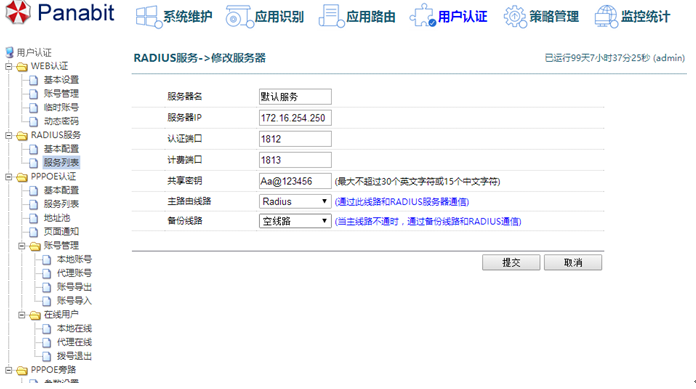This screenshot has height=389, width=696.
Task: Open 本地账号 tree item
Action: point(74,259)
